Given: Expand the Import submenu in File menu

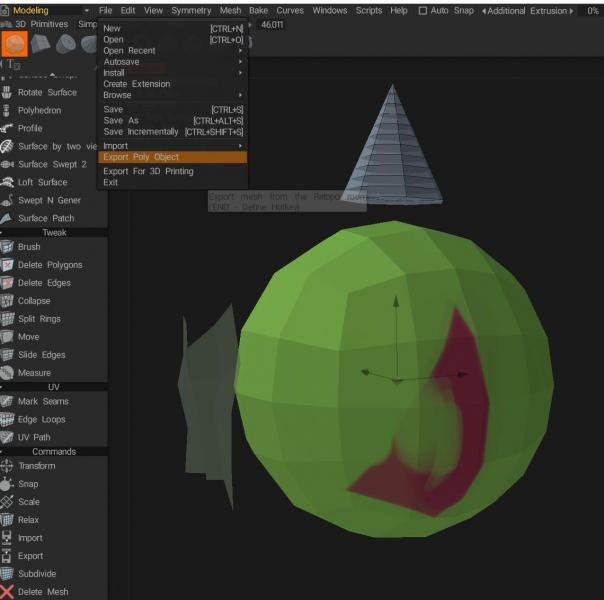Looking at the screenshot, I should (240, 146).
